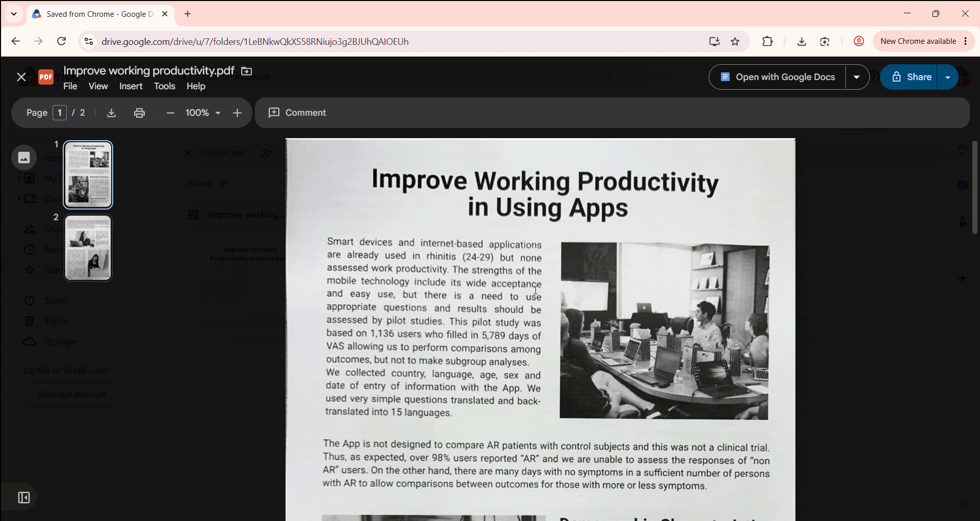Zoom out with the minus icon

click(x=171, y=113)
